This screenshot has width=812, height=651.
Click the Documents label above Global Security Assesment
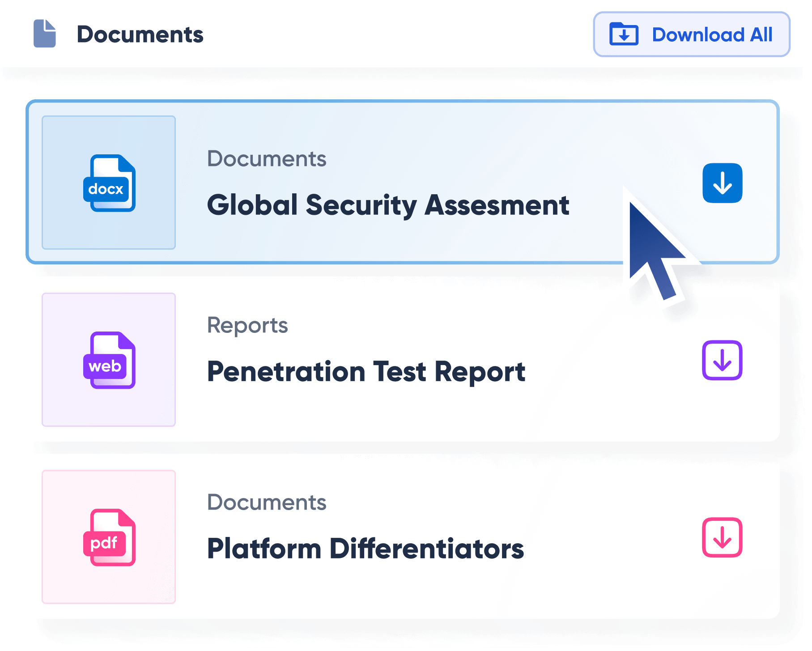click(267, 159)
